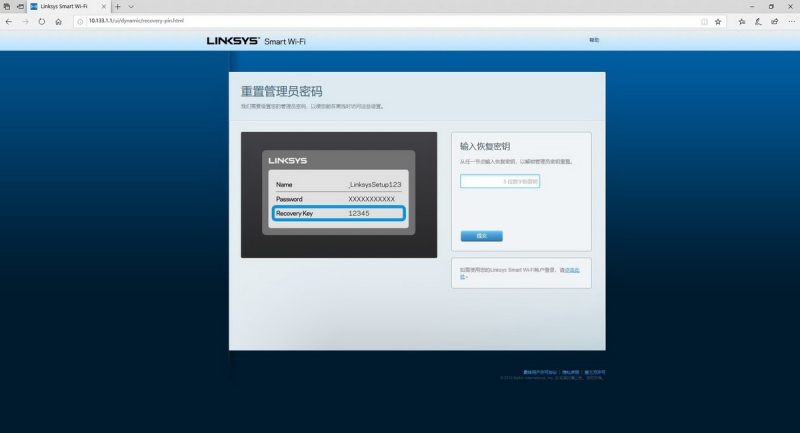Click the 重置管理员密码 heading
Viewport: 800px width, 433px height.
click(282, 91)
